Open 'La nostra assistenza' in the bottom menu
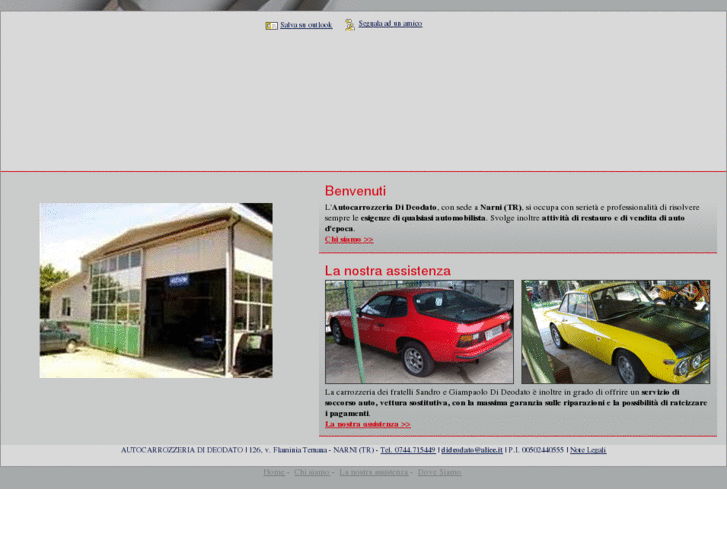Image resolution: width=727 pixels, height=545 pixels. 374,472
